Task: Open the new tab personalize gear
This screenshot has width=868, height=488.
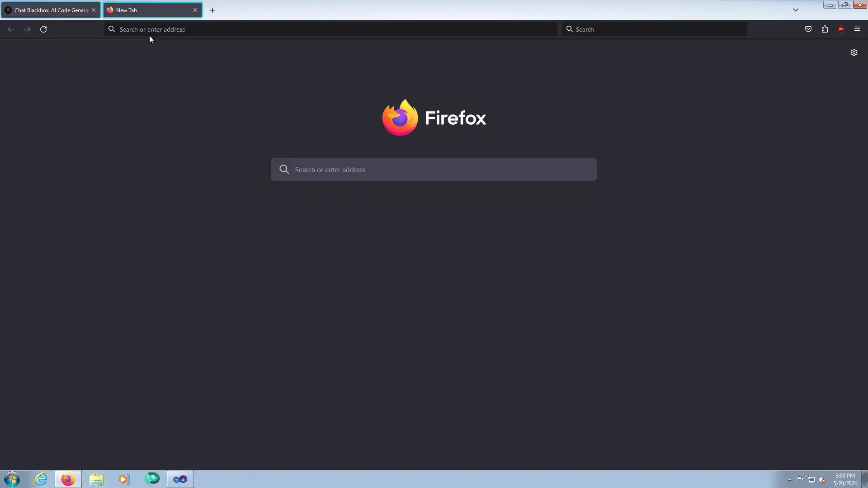Action: (854, 52)
